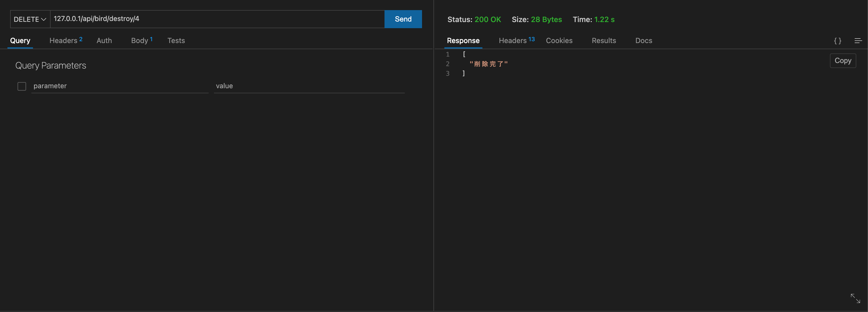
Task: Select the Response tab
Action: (x=463, y=40)
